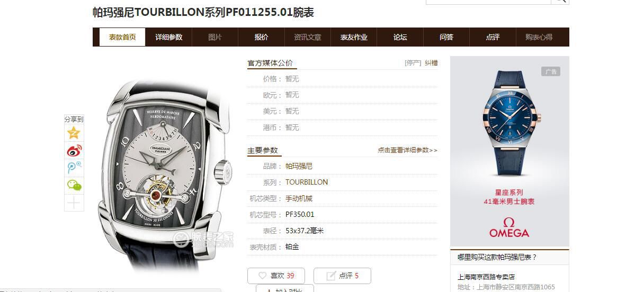Go to the 论坛 tab
This screenshot has height=292, width=644.
[400, 37]
